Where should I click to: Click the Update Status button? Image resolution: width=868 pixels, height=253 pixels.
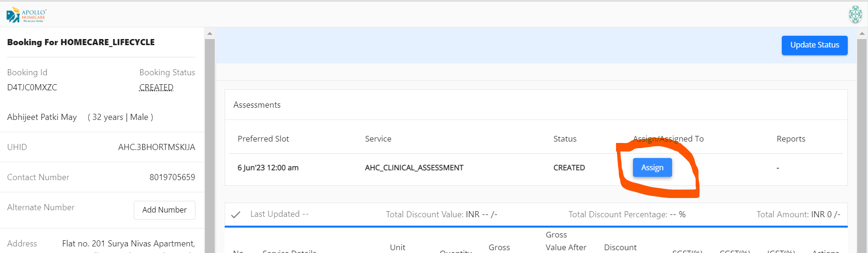coord(814,45)
